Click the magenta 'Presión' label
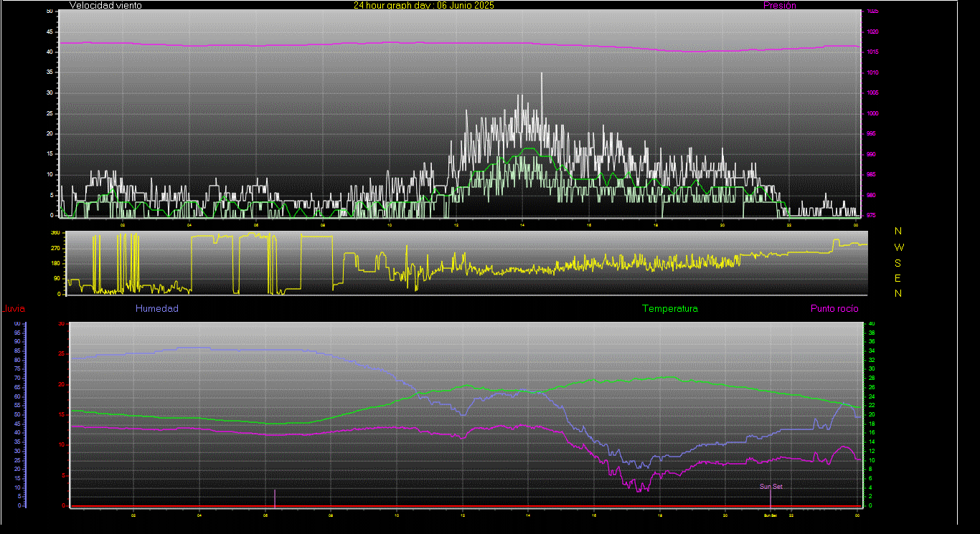This screenshot has height=534, width=980. [779, 5]
